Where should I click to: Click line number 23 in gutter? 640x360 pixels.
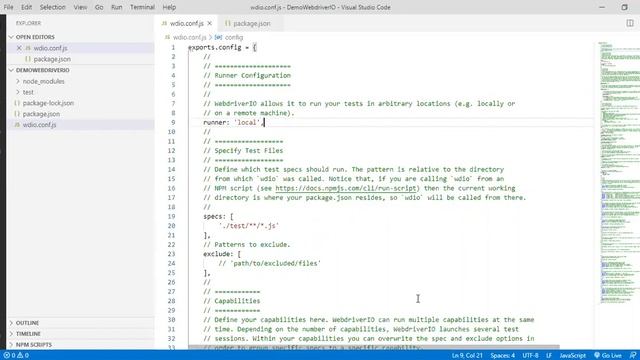[x=171, y=254]
